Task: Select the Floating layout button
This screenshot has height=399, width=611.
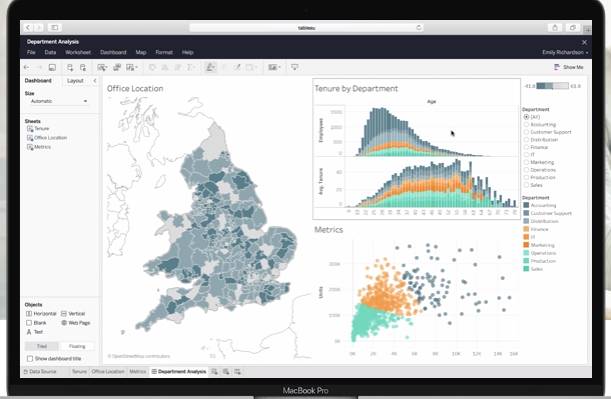Action: 77,346
